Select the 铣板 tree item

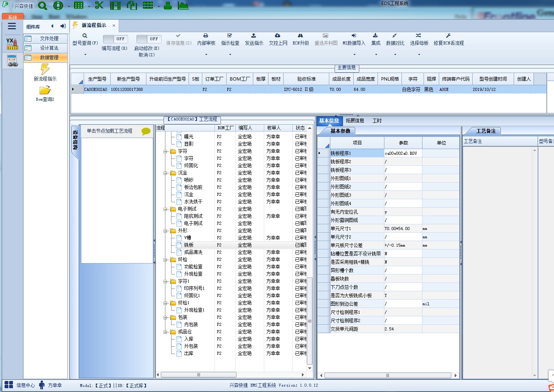coord(189,245)
